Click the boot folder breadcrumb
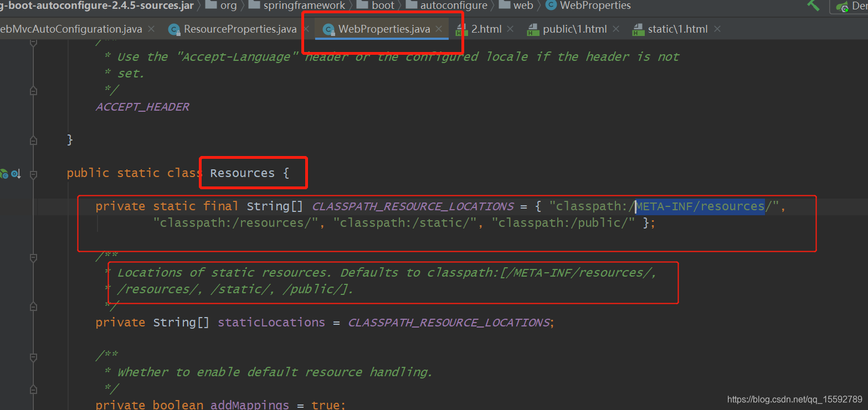Viewport: 868px width, 410px height. (x=376, y=5)
